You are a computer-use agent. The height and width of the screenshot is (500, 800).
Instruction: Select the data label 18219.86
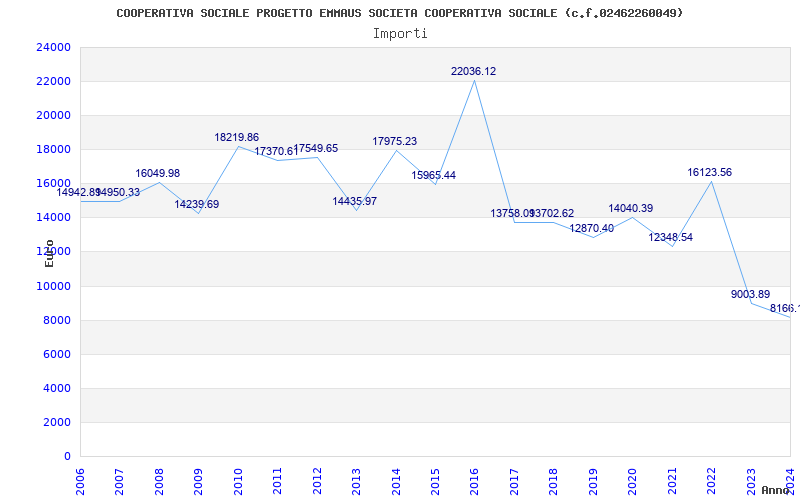(236, 137)
